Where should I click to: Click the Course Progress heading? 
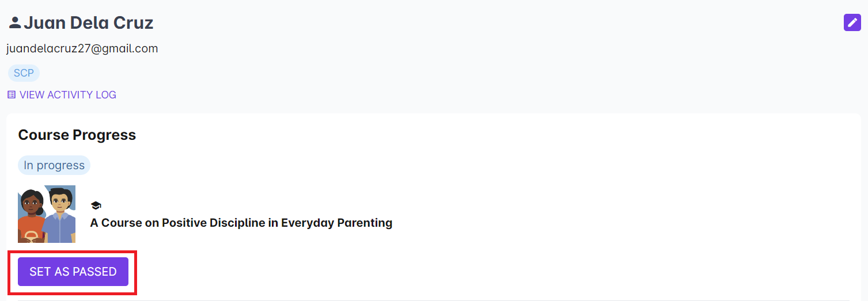pyautogui.click(x=77, y=135)
